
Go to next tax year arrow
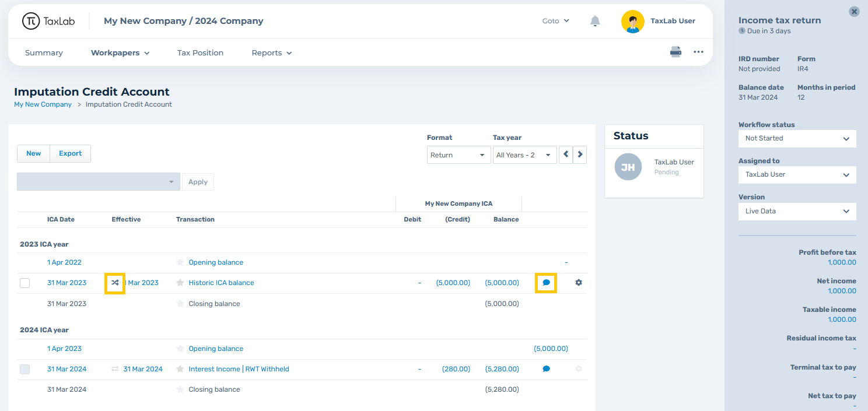point(580,154)
